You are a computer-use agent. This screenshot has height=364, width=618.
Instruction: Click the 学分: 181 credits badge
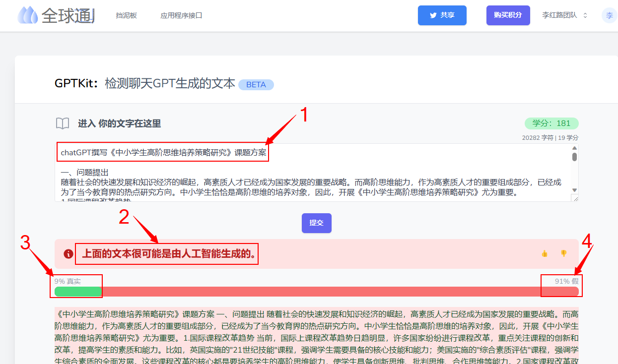(x=551, y=123)
